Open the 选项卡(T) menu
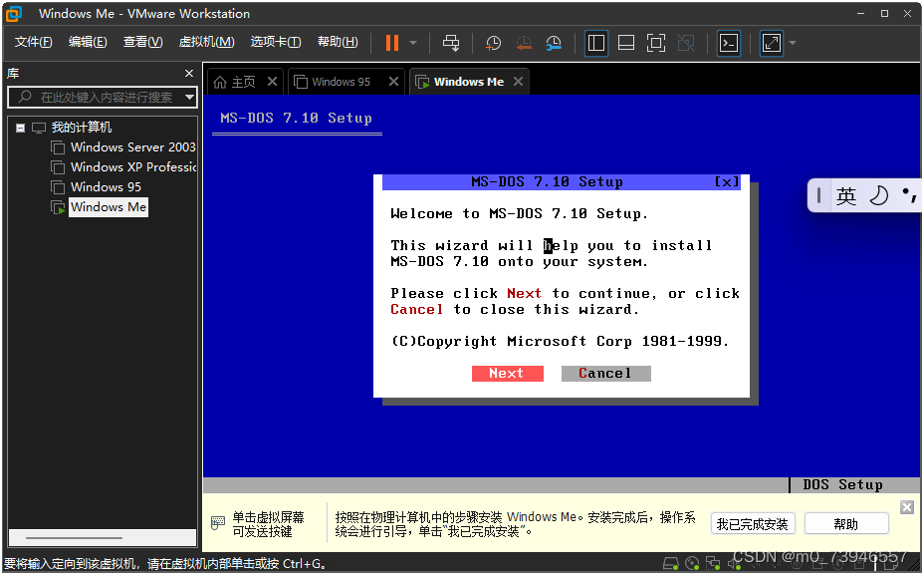 pos(276,42)
